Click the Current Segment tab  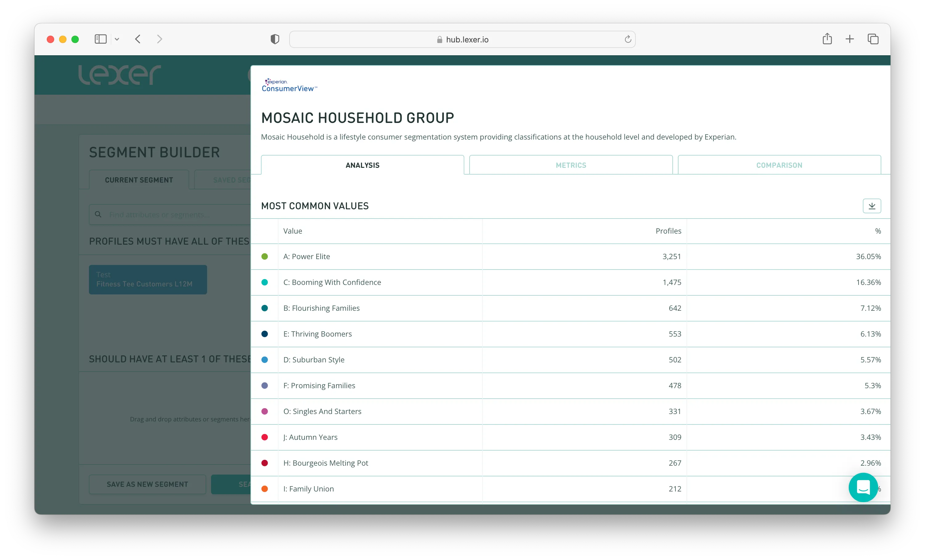click(x=139, y=180)
